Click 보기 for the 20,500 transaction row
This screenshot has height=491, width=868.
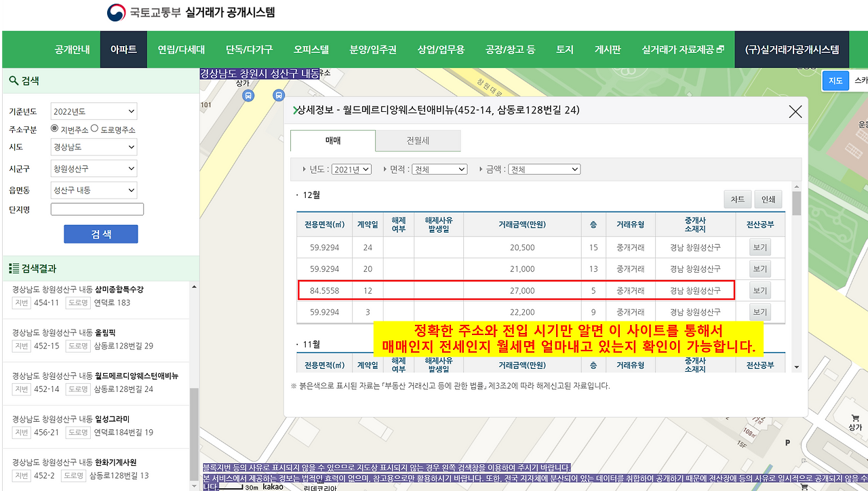click(760, 248)
